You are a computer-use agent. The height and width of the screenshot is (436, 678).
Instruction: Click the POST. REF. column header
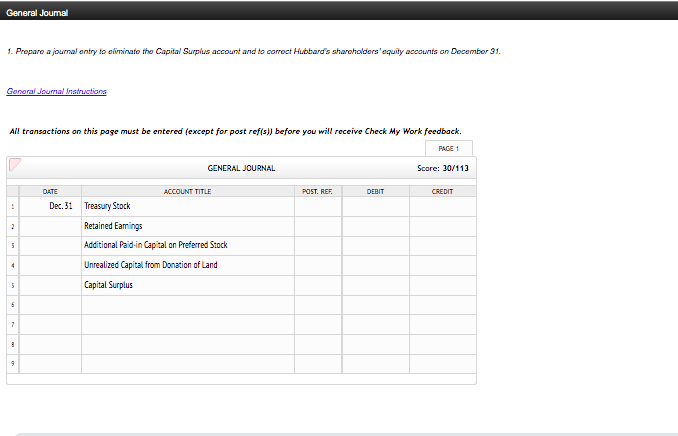[318, 191]
